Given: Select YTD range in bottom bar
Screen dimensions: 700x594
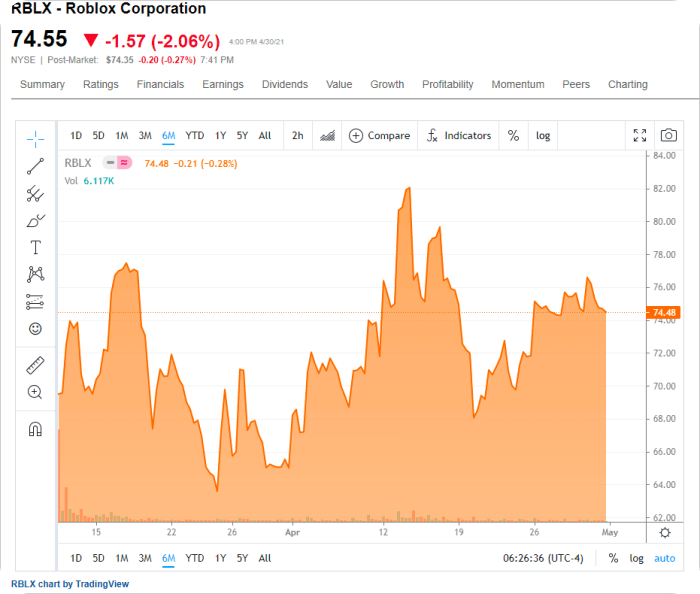Looking at the screenshot, I should point(195,558).
